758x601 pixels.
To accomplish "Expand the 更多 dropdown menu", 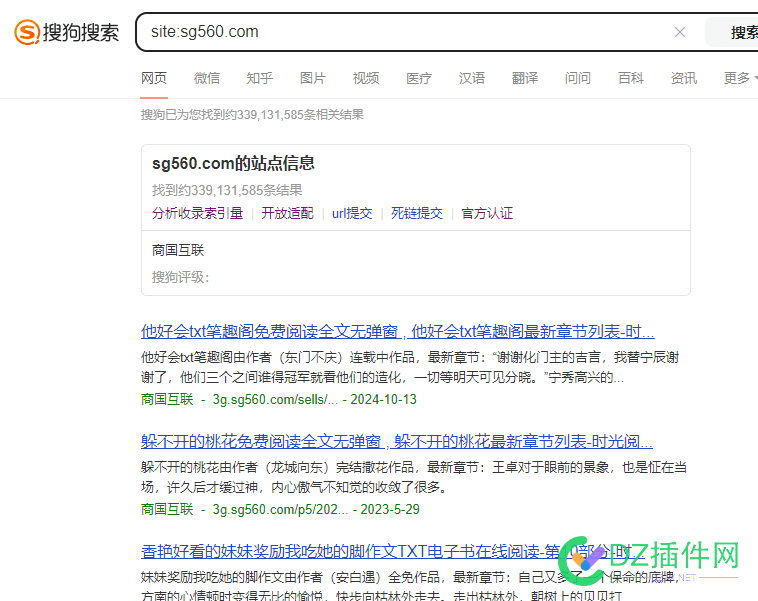I will pos(740,78).
